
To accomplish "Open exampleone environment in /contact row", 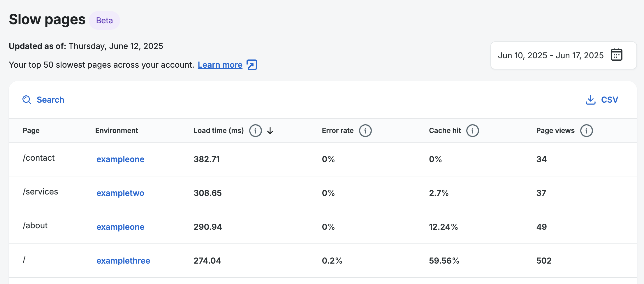I will [x=120, y=159].
